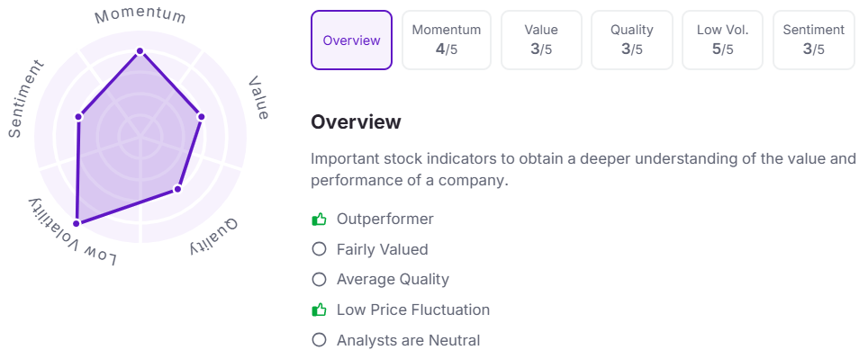Screen dimensions: 868x359
Task: Show the Low Vol. 5/5 tab
Action: click(722, 40)
